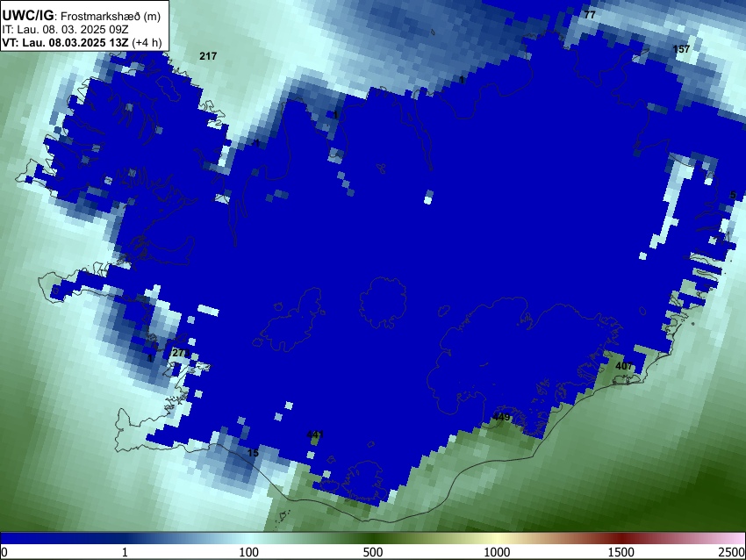Image resolution: width=746 pixels, height=560 pixels.
Task: Click the map value '449'
Action: tap(501, 417)
